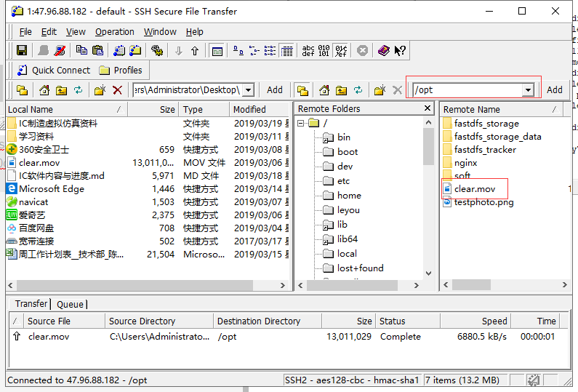Go up one folder in local pane
578x392 pixels.
[61, 90]
